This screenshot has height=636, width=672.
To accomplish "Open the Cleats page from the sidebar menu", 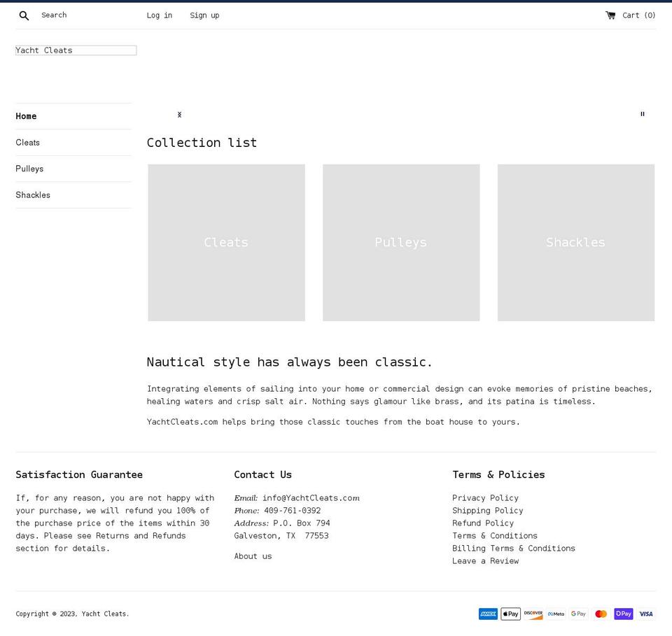I will coord(28,142).
